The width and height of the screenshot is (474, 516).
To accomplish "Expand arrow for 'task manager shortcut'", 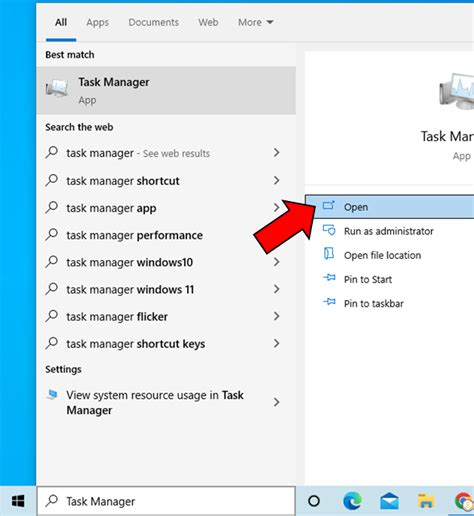I will tap(276, 180).
